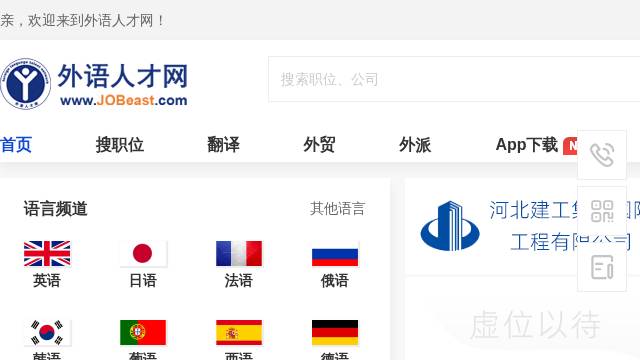
Task: Open the phone contact floating icon
Action: (602, 155)
